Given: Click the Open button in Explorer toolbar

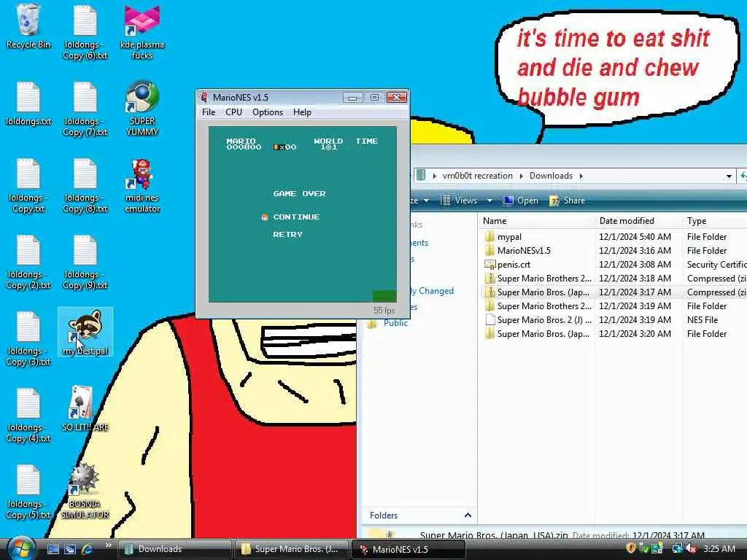Looking at the screenshot, I should coord(521,201).
